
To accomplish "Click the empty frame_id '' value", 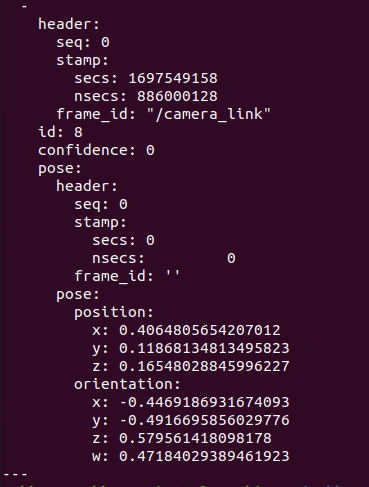I will (173, 275).
